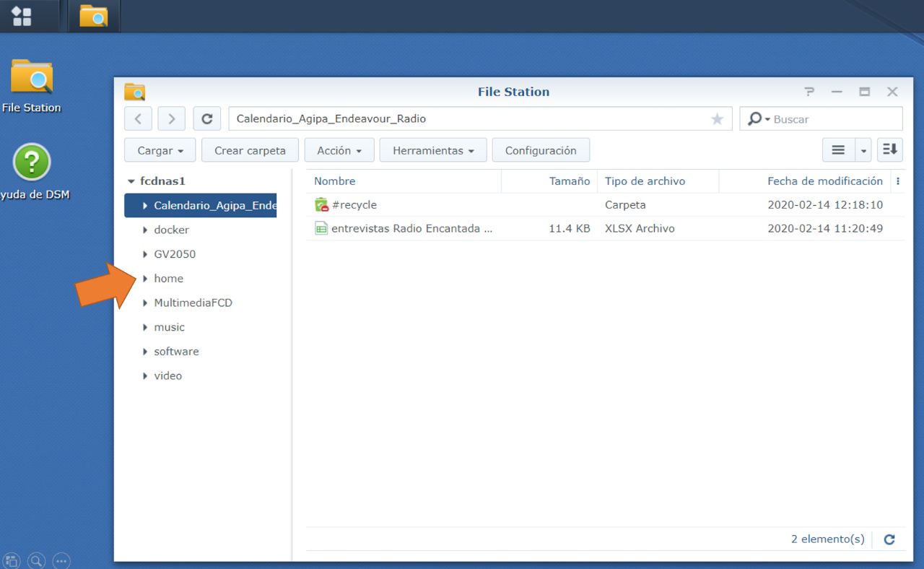Click the sort order icon
Image resolution: width=924 pixels, height=569 pixels.
tap(890, 150)
